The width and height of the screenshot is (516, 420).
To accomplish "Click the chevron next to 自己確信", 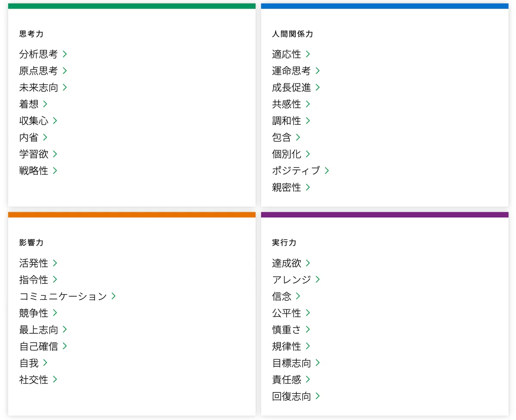I will pyautogui.click(x=65, y=346).
